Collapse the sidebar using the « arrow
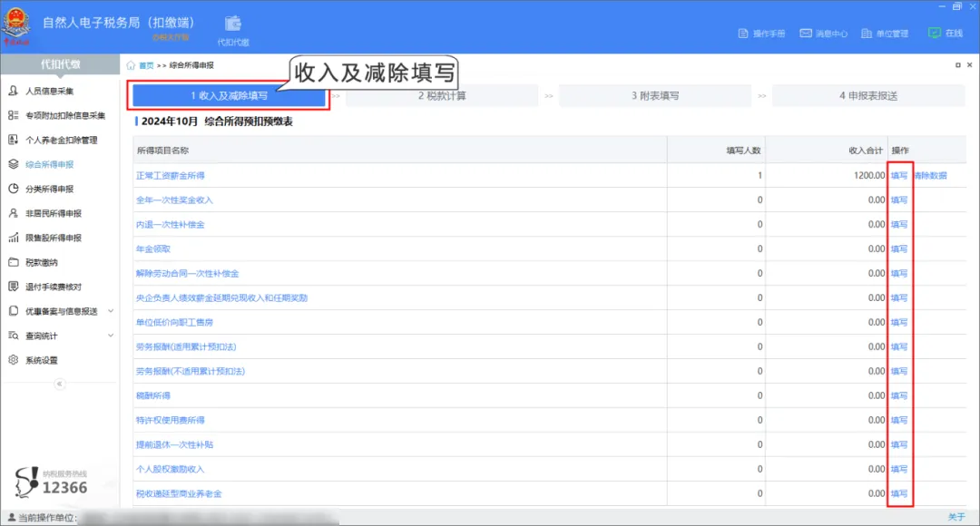This screenshot has width=980, height=526. [60, 383]
